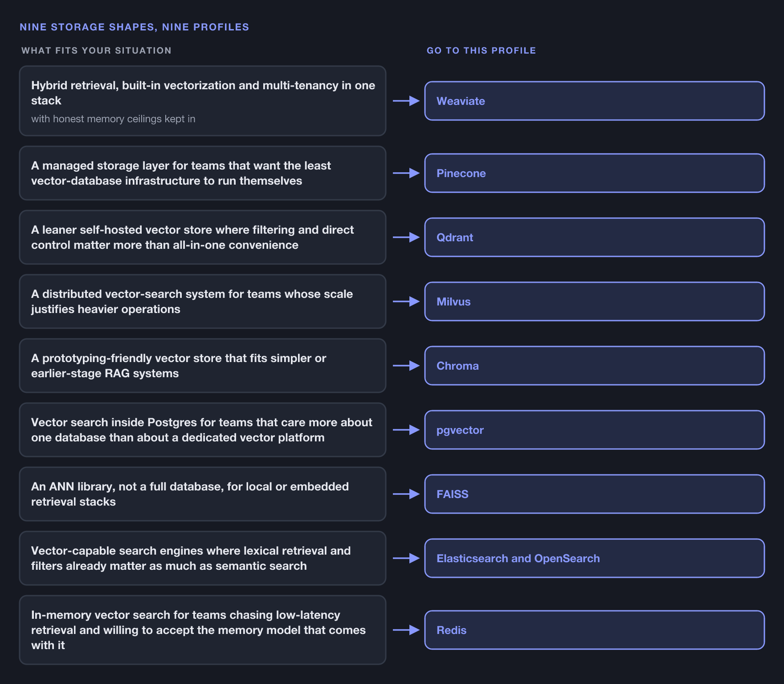Select the Milvus profile
The height and width of the screenshot is (684, 784).
594,302
